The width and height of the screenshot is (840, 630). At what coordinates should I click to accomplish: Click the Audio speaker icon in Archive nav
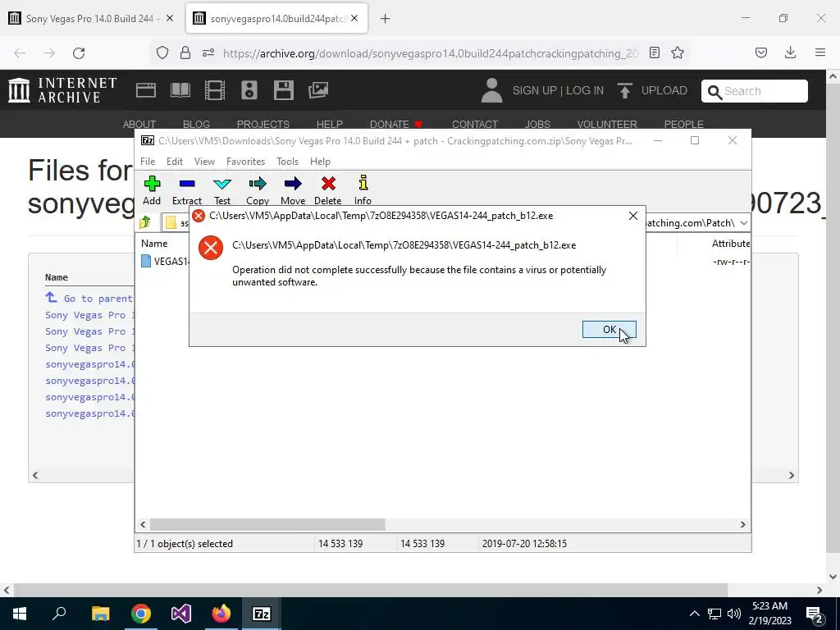click(x=249, y=90)
